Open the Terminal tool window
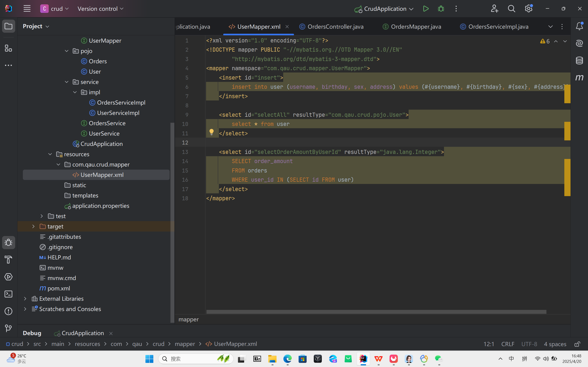Viewport: 588px width, 367px height. [8, 294]
